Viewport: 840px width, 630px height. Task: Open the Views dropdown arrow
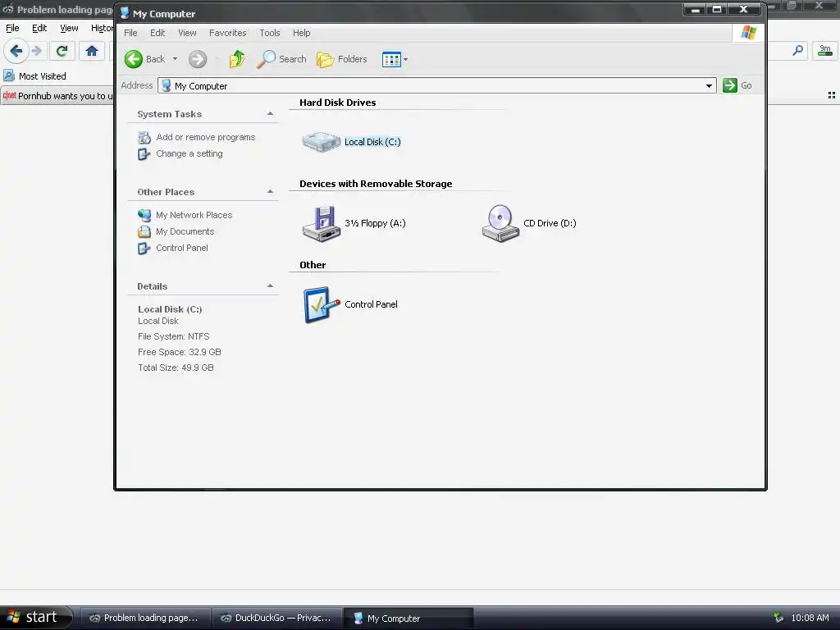click(x=405, y=59)
